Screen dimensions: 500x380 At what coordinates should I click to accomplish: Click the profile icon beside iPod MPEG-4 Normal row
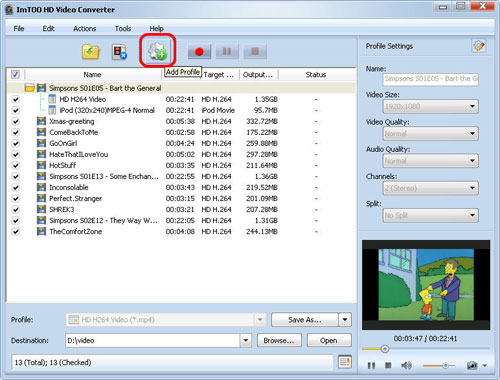point(52,110)
